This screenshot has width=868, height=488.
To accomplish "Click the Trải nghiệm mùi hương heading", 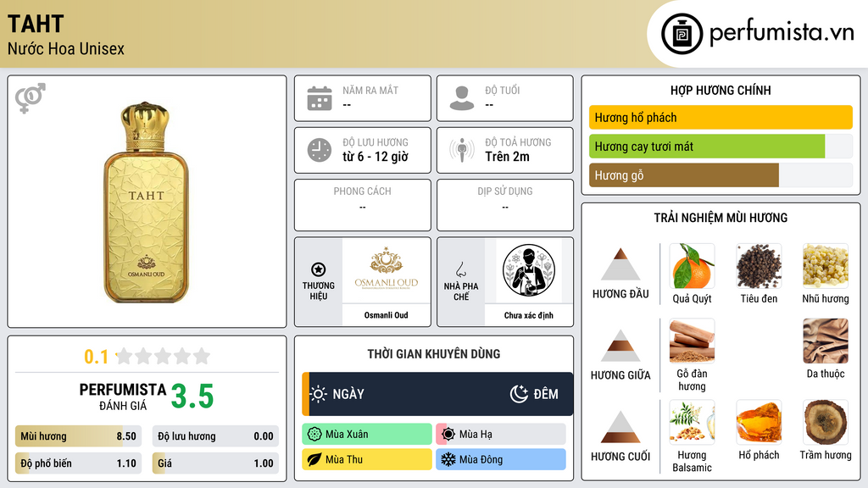I will click(x=721, y=218).
